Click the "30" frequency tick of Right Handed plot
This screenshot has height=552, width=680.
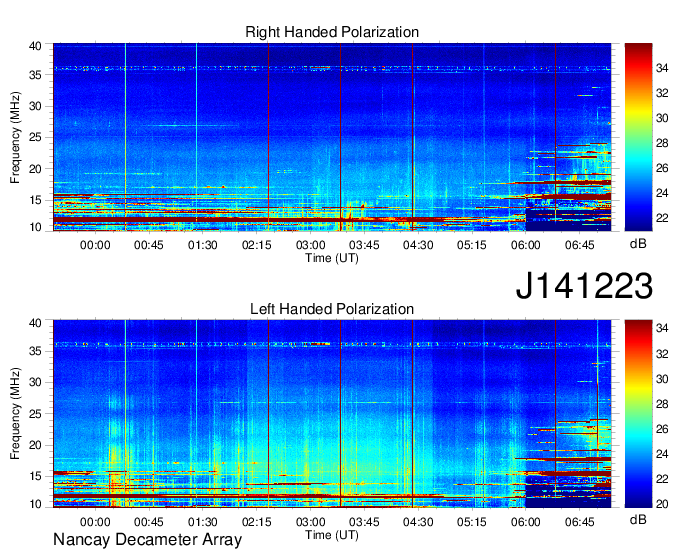(35, 106)
